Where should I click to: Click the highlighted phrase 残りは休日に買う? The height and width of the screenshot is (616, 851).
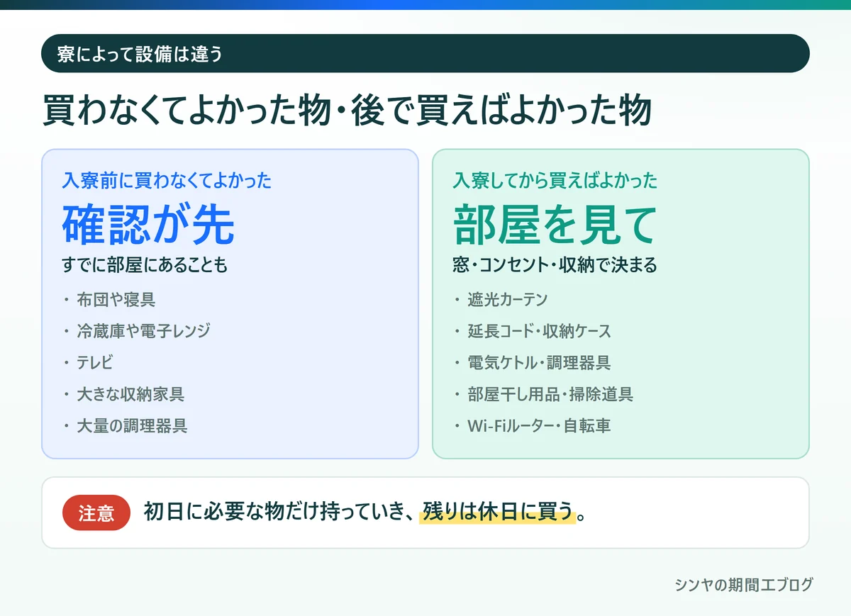[x=497, y=513]
